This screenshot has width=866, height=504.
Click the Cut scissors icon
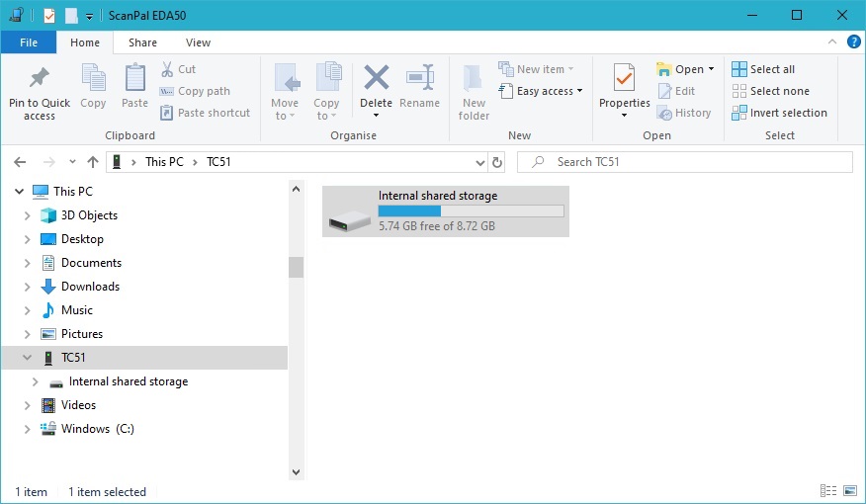point(167,69)
